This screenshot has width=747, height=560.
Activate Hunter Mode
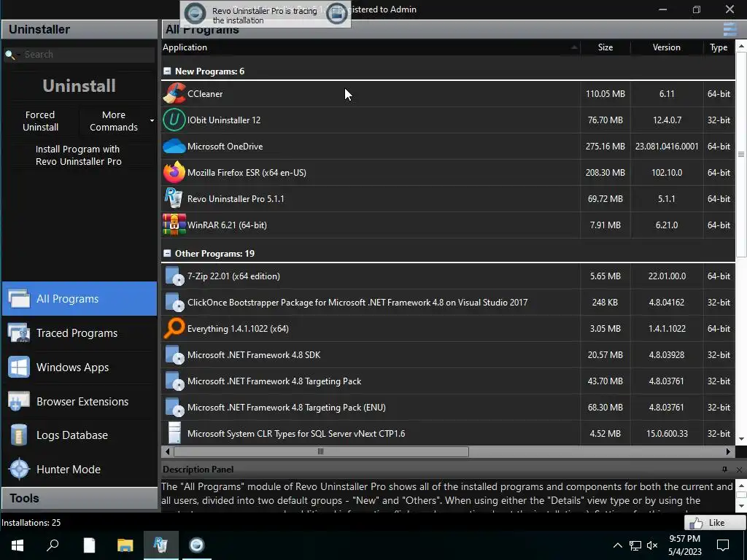point(80,470)
